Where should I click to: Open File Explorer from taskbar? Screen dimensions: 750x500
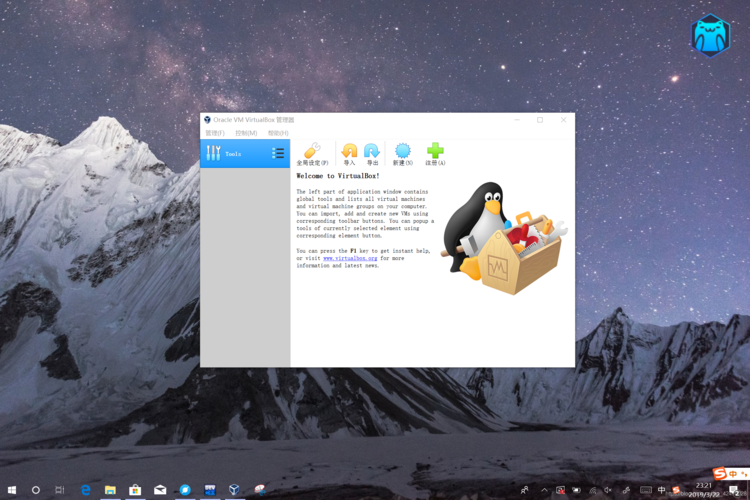point(110,490)
